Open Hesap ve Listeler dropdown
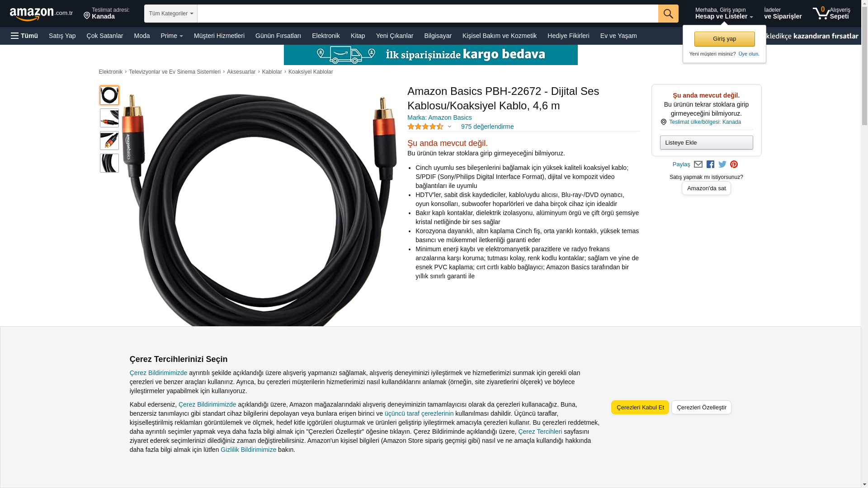868x488 pixels. (724, 13)
